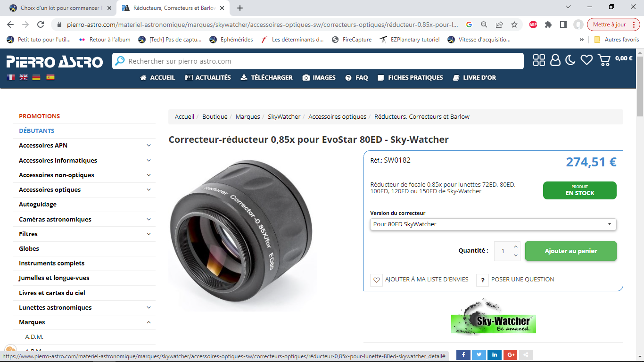Viewport: 644px width, 362px height.
Task: Expand the Filtres category
Action: (149, 234)
